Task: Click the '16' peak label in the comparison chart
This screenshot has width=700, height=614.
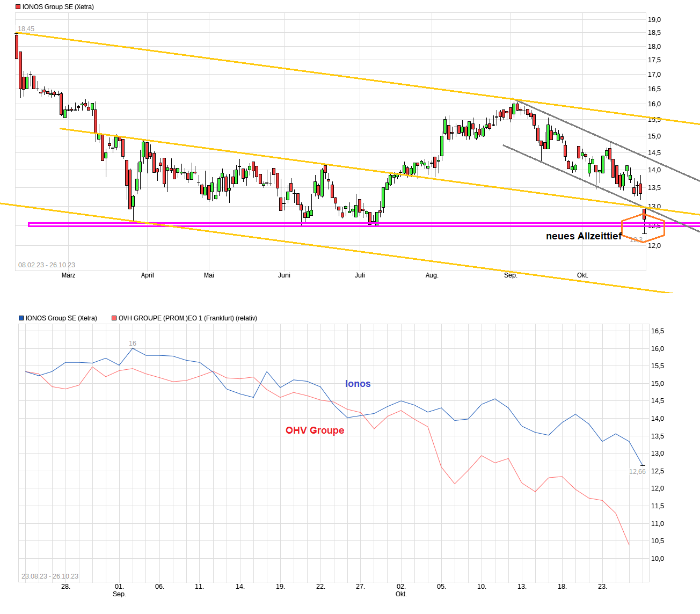Action: (x=133, y=343)
